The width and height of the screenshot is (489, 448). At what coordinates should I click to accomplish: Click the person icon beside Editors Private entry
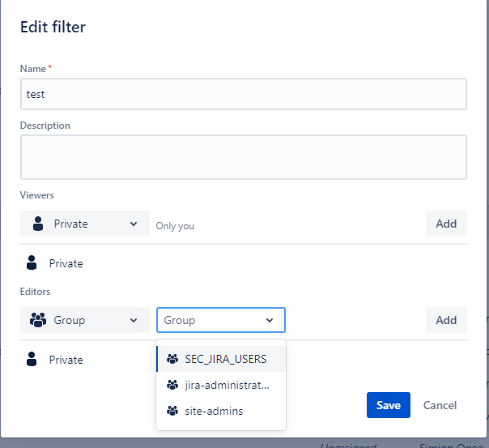32,360
